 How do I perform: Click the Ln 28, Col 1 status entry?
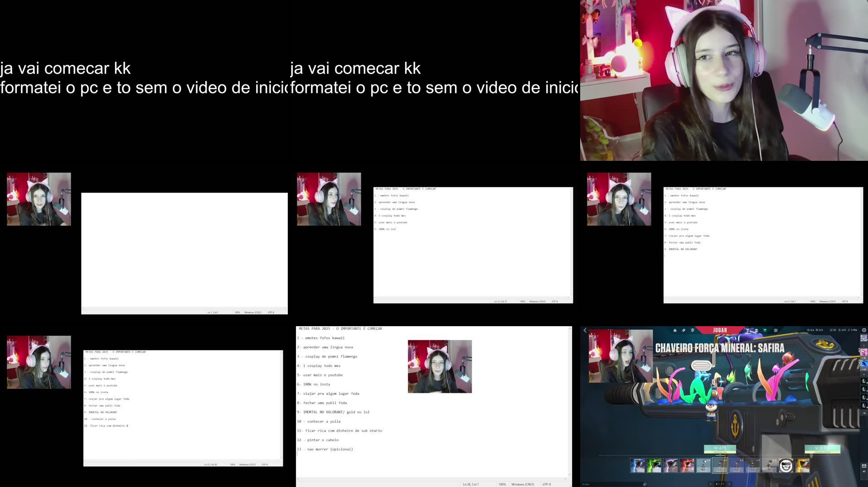click(470, 484)
